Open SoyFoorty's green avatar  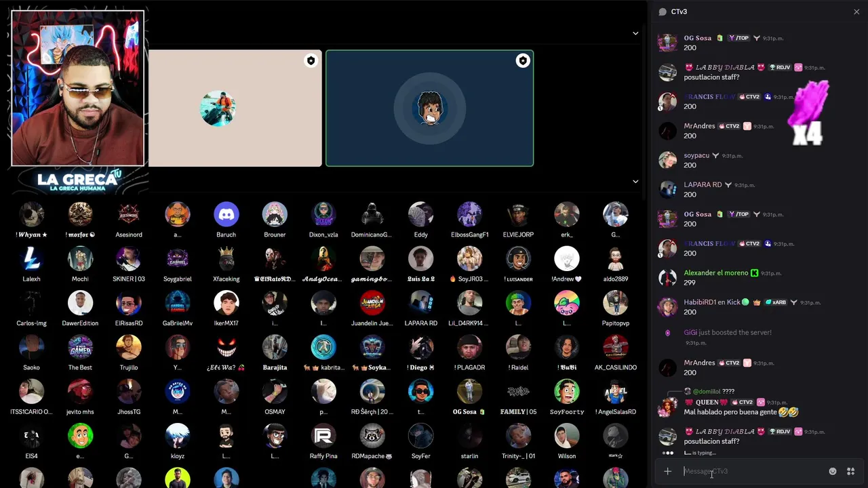pyautogui.click(x=567, y=391)
